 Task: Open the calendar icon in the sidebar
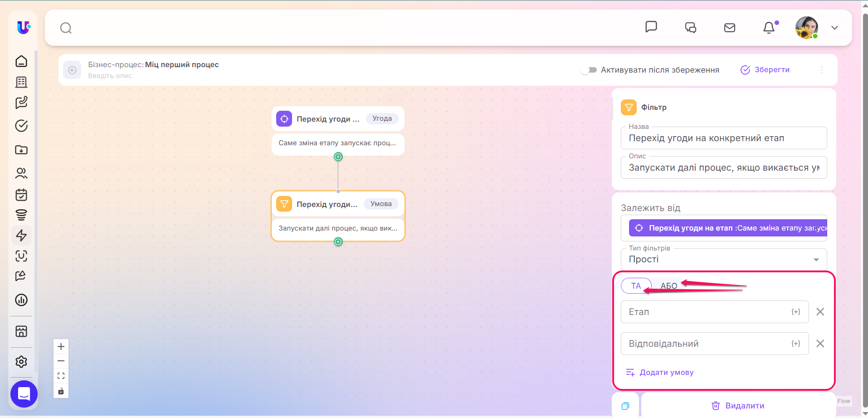pyautogui.click(x=21, y=195)
